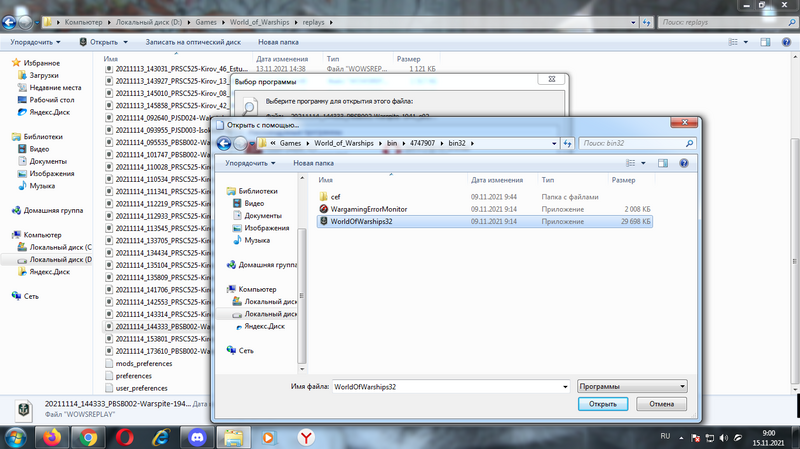Select mods_preferences file in Explorer
800x449 pixels.
pyautogui.click(x=143, y=364)
